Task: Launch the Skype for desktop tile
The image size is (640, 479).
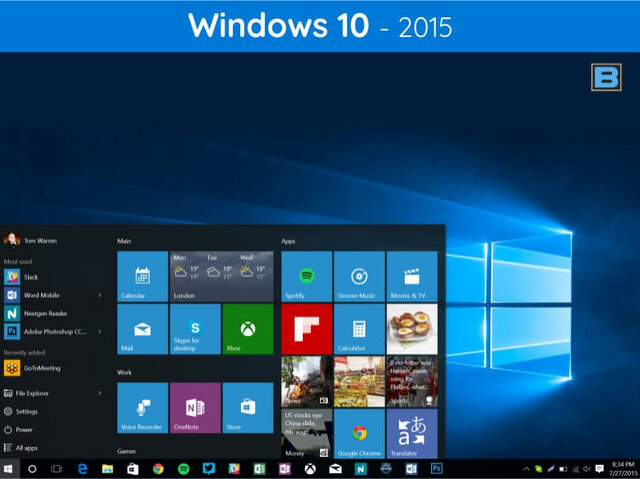Action: coord(195,329)
